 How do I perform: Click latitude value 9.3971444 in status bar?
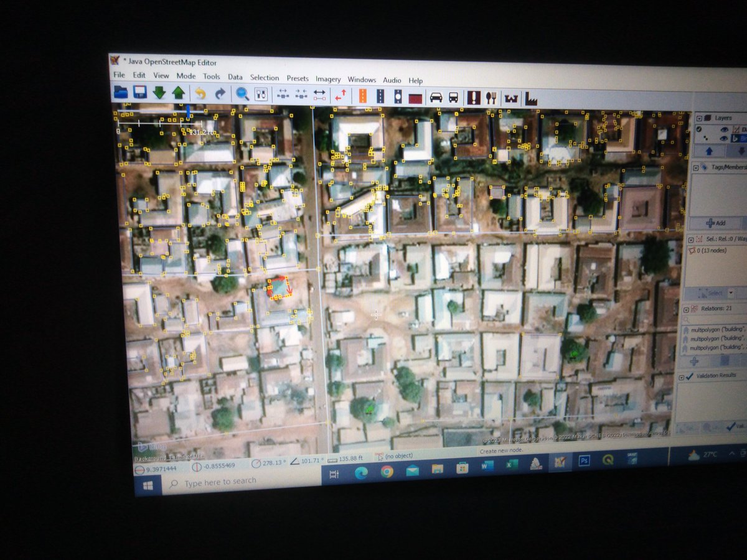(161, 469)
